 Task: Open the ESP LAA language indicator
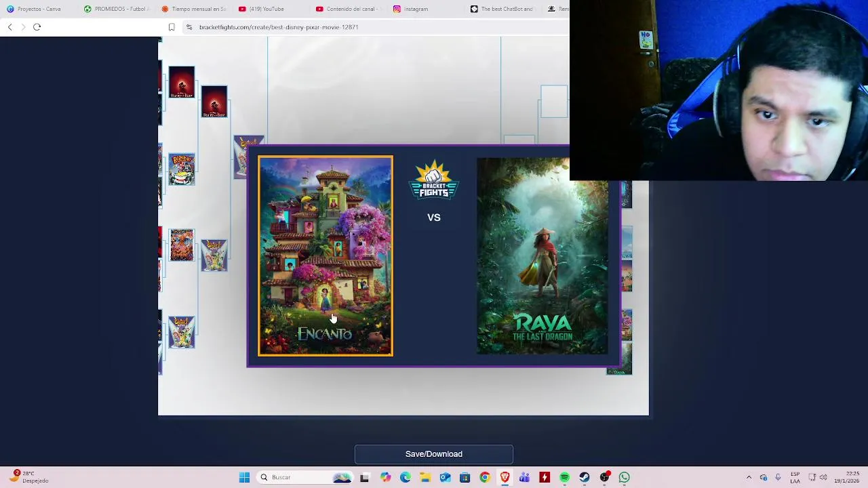pos(795,477)
